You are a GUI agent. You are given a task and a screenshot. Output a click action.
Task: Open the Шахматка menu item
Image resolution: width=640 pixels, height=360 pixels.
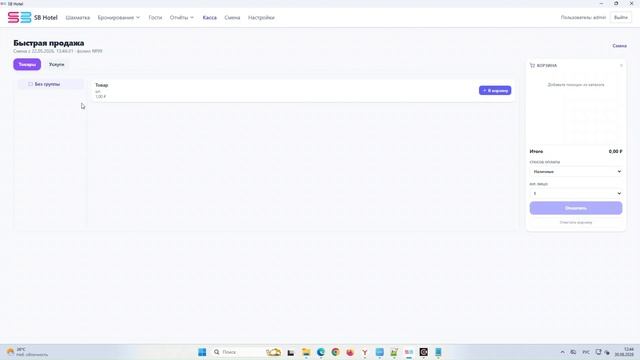coord(78,18)
